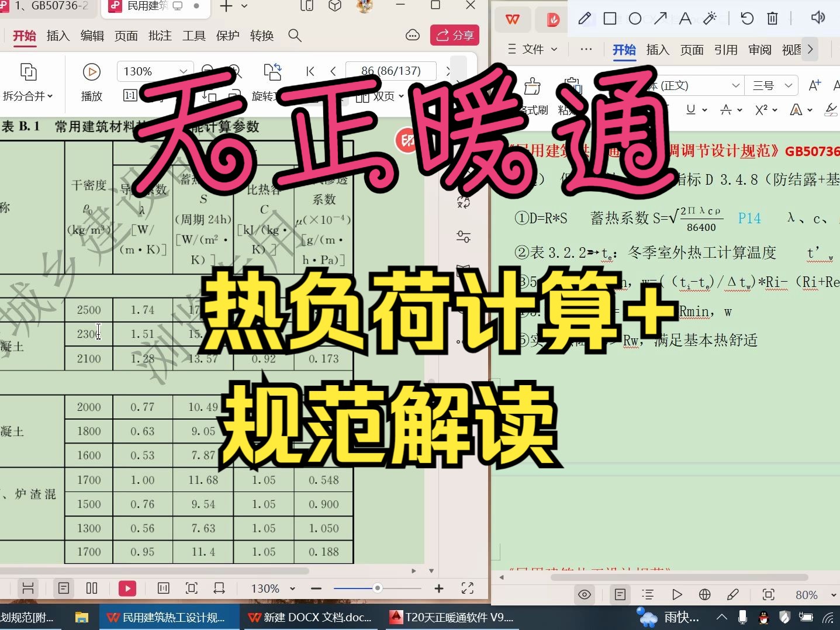This screenshot has height=630, width=840.
Task: Open the red Docer template tab icon
Action: [x=552, y=20]
